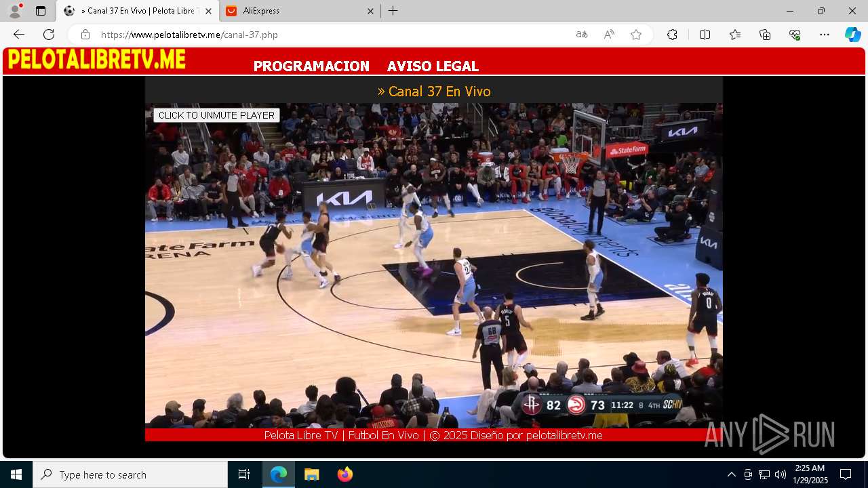868x488 pixels.
Task: Open Task View on the taskbar
Action: [244, 474]
